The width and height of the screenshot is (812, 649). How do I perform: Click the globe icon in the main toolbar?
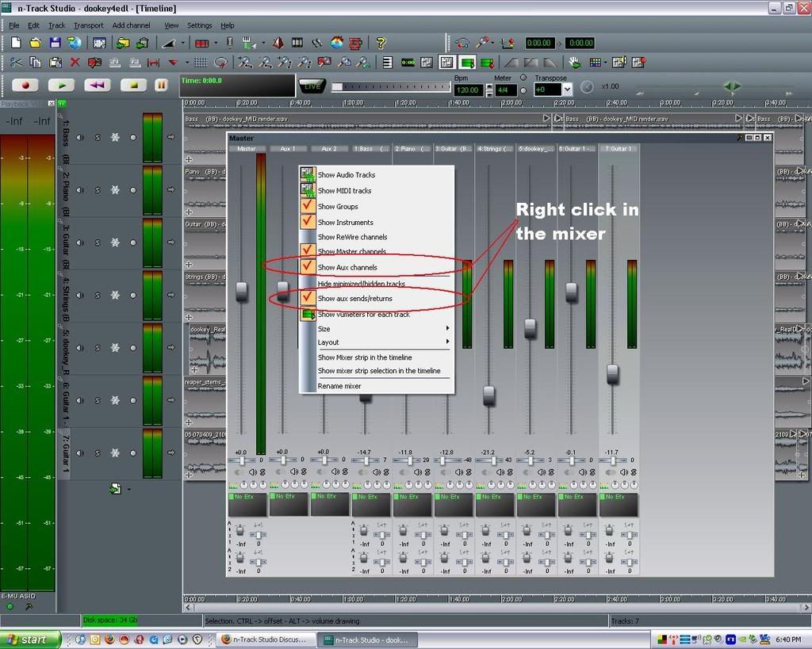coord(75,43)
